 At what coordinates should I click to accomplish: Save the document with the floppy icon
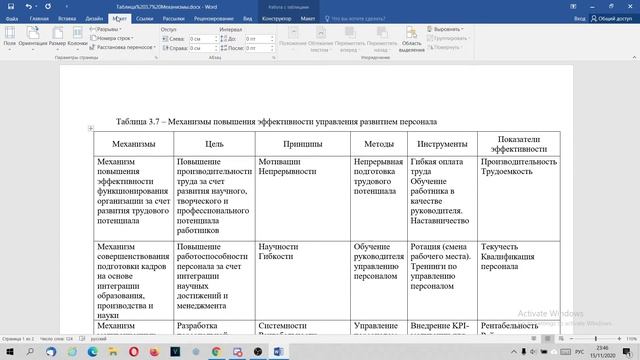[x=11, y=7]
